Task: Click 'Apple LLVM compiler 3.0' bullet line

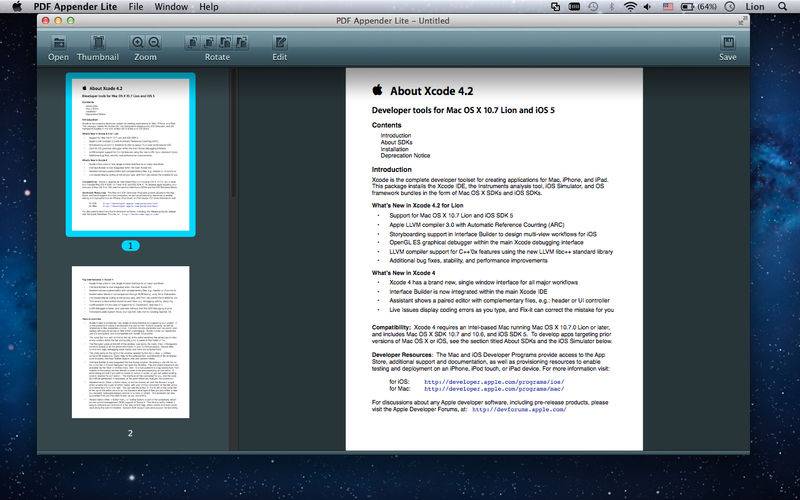Action: click(x=477, y=225)
